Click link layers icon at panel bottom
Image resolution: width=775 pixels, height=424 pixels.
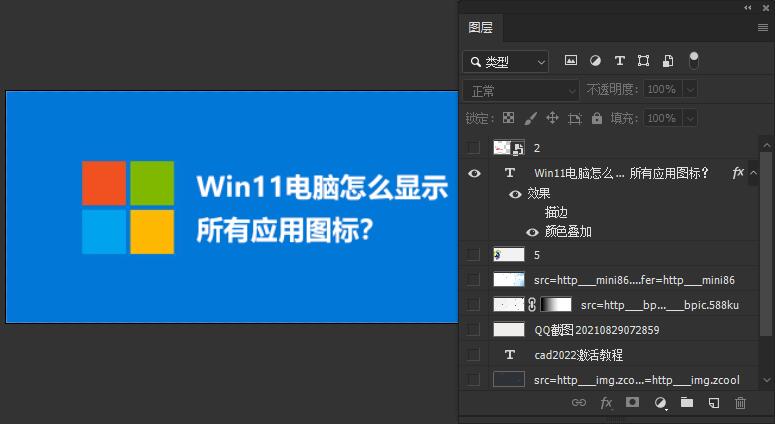pos(579,403)
